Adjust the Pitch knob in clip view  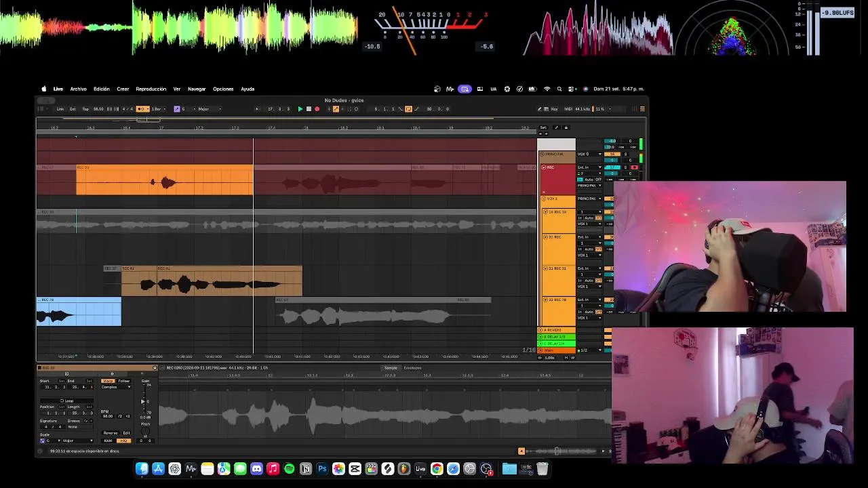pos(145,430)
